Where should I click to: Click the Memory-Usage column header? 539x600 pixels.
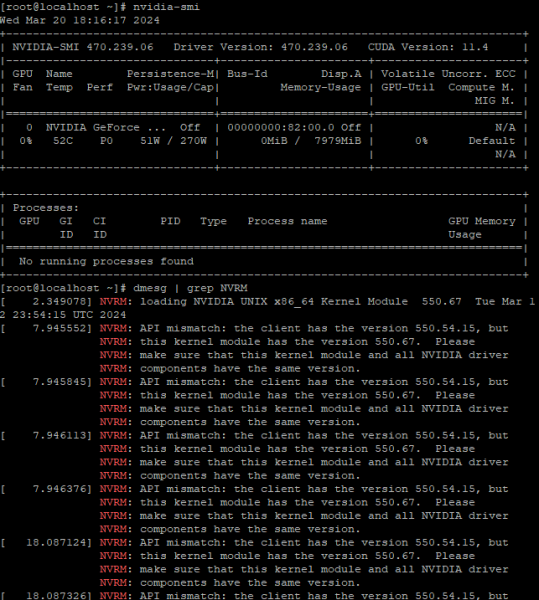(321, 87)
